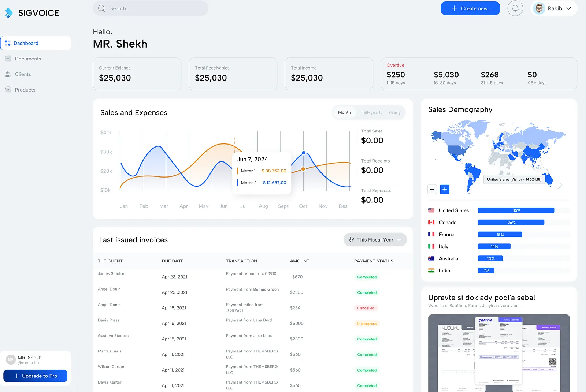Click Rakib's avatar picture

539,8
